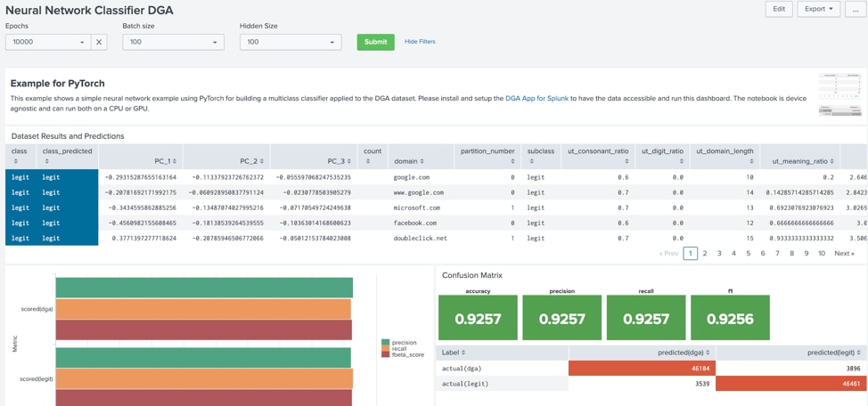The image size is (868, 406).
Task: Click the www.google.com domain cell
Action: (x=419, y=192)
